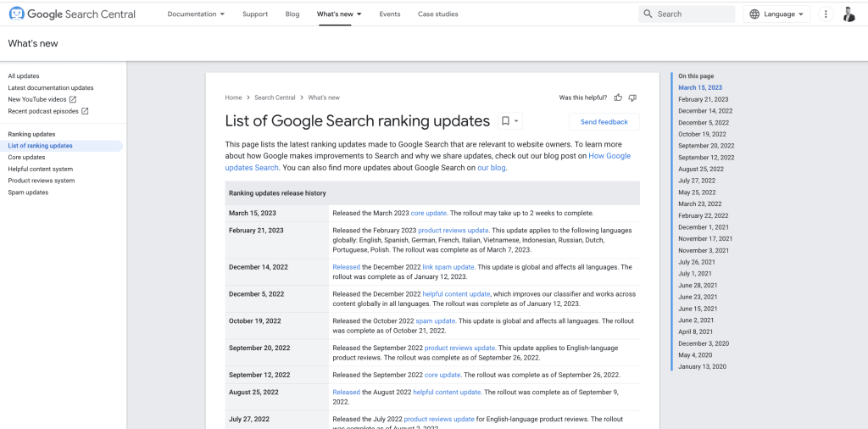
Task: Jump to March 15, 2023 in On this page
Action: point(700,87)
